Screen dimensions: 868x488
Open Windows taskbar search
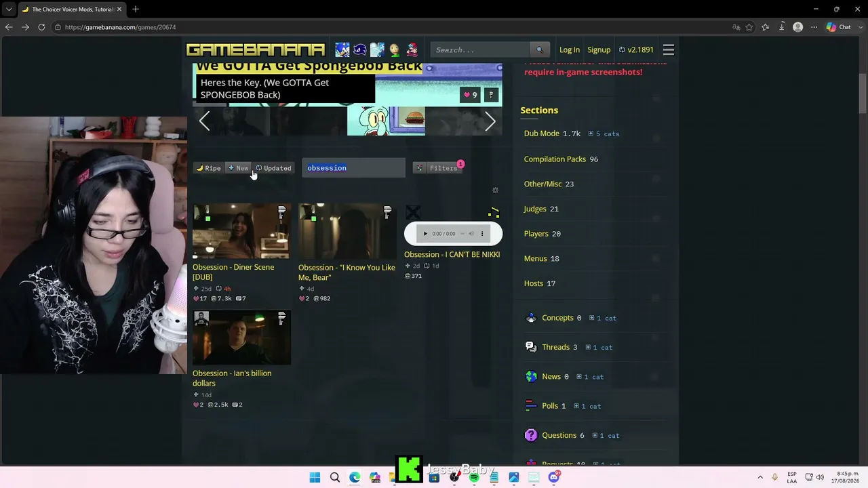click(335, 477)
